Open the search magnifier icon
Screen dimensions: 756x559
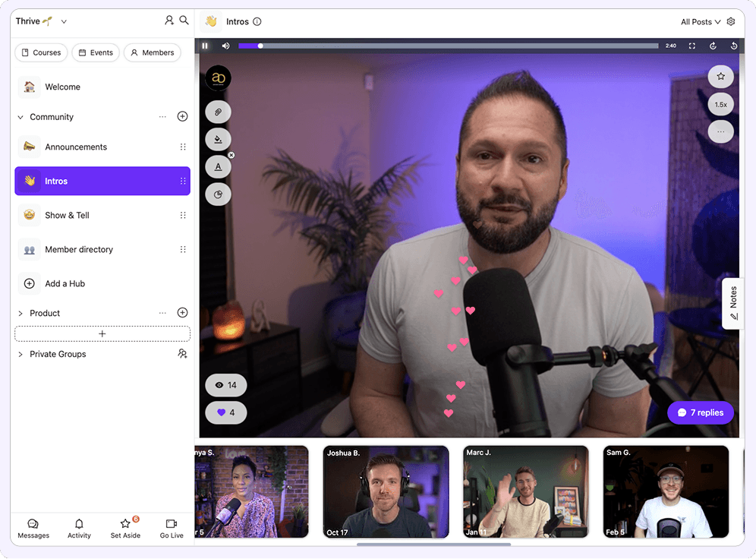(x=184, y=21)
